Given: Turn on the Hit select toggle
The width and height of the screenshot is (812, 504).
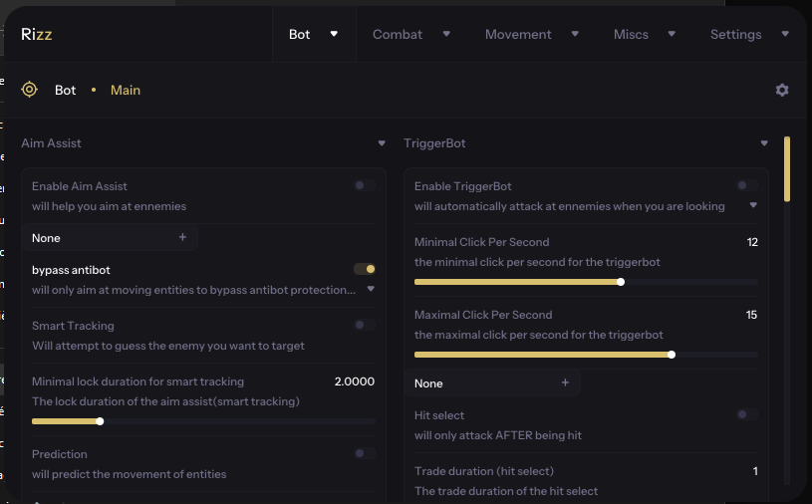Looking at the screenshot, I should [747, 414].
